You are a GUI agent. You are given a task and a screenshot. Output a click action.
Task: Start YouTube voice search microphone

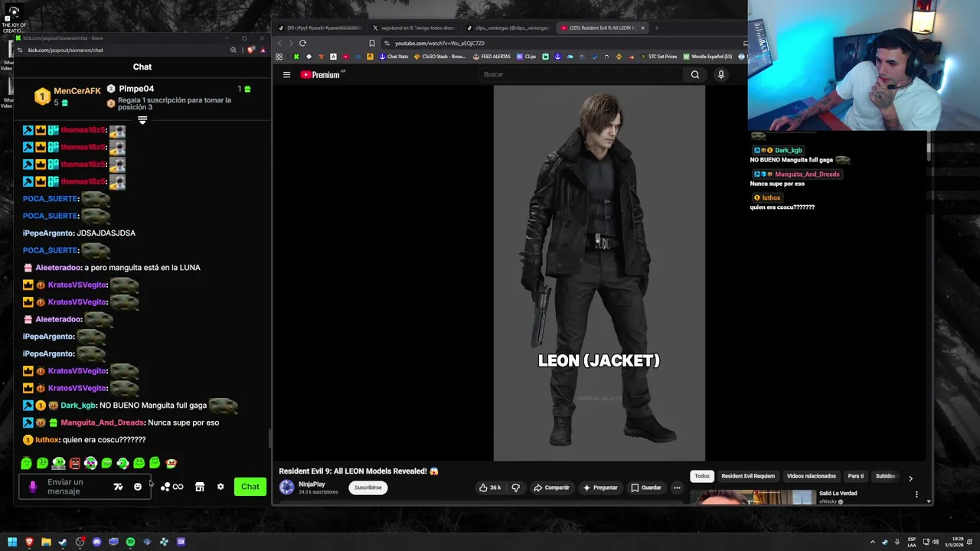pyautogui.click(x=720, y=74)
